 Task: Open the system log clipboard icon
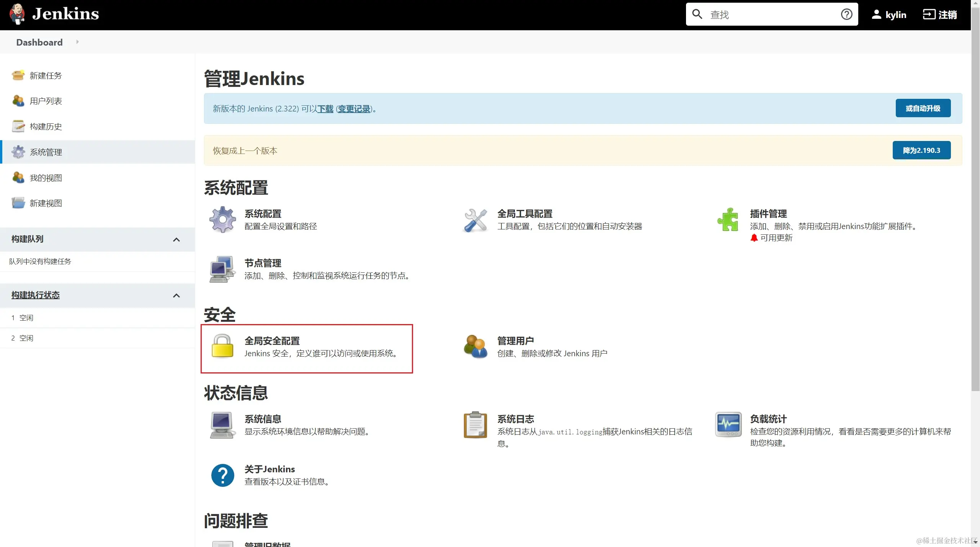pos(475,425)
